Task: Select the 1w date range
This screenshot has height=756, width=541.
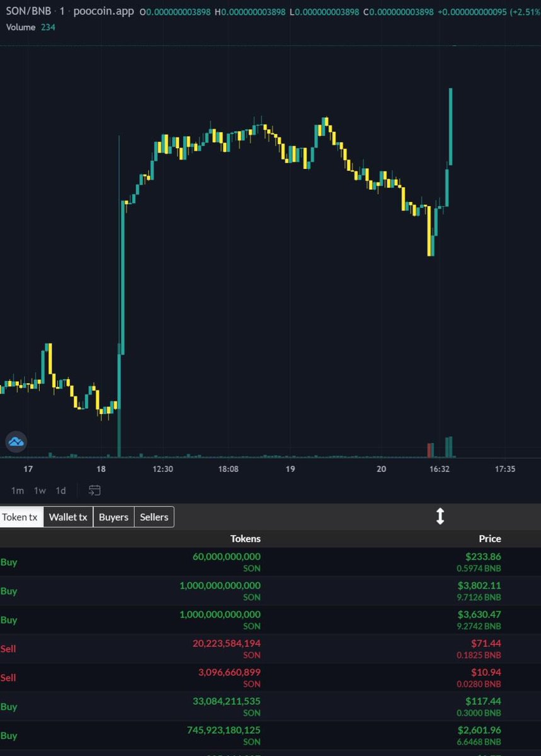Action: coord(40,490)
